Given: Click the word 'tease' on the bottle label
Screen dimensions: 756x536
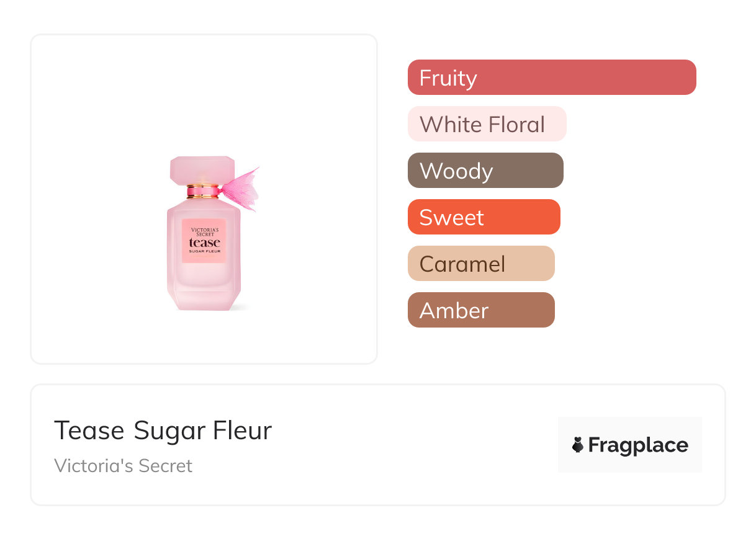Looking at the screenshot, I should point(204,243).
